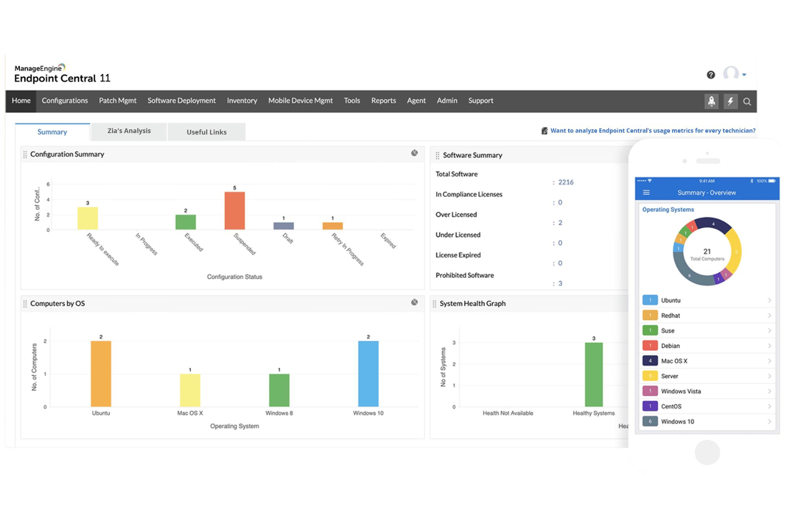The image size is (798, 532).
Task: Open the Inventory menu
Action: (x=242, y=101)
